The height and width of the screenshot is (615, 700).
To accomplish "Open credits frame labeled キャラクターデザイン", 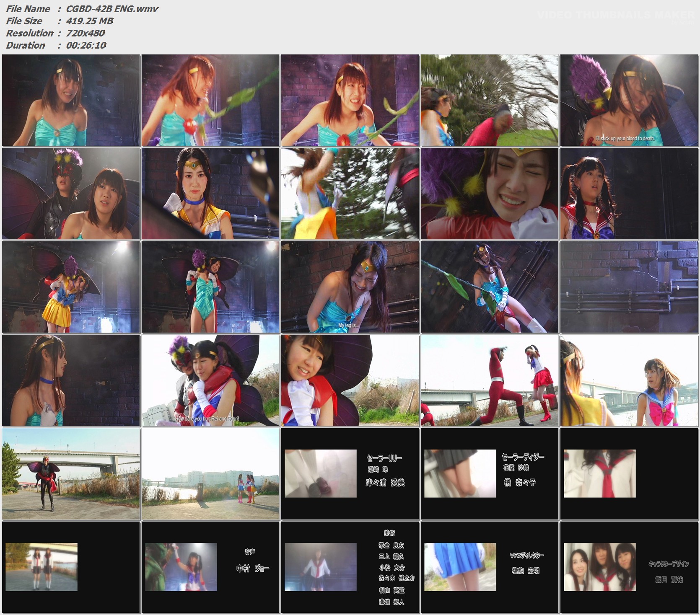I will tap(629, 567).
